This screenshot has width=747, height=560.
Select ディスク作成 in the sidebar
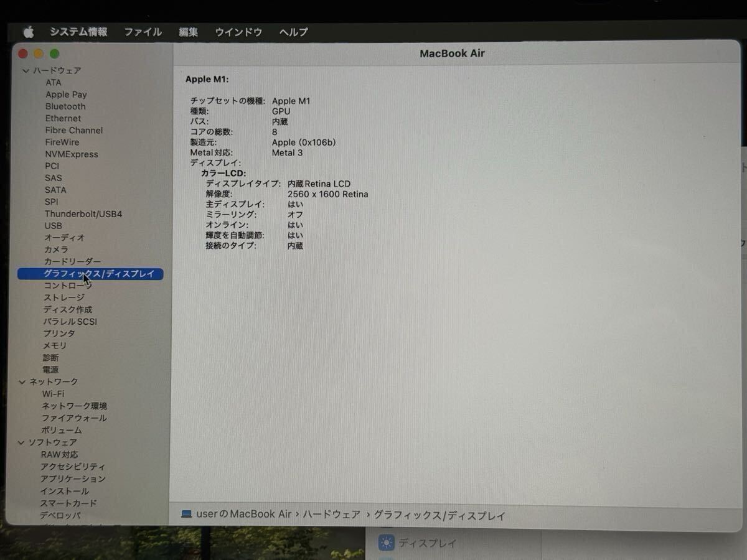click(x=67, y=309)
